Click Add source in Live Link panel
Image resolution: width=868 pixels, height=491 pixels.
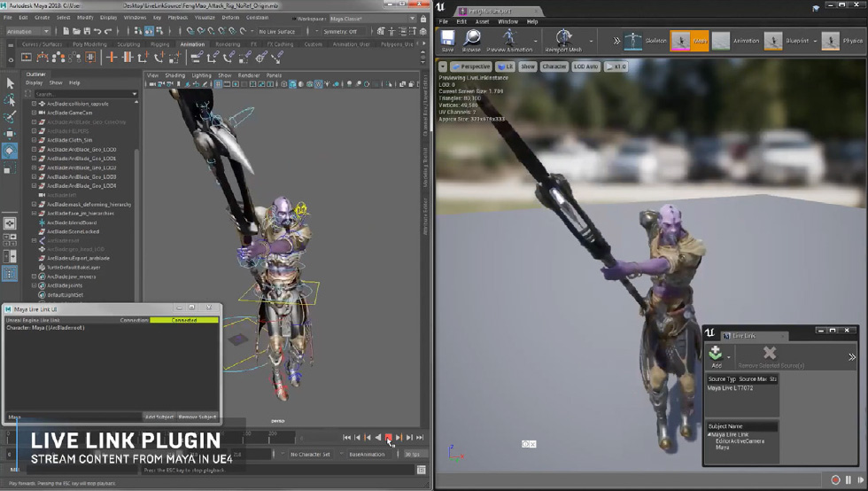point(716,355)
